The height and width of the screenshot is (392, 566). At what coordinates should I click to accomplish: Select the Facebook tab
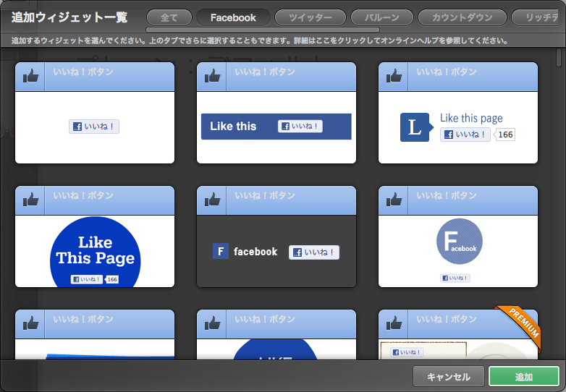pyautogui.click(x=233, y=17)
